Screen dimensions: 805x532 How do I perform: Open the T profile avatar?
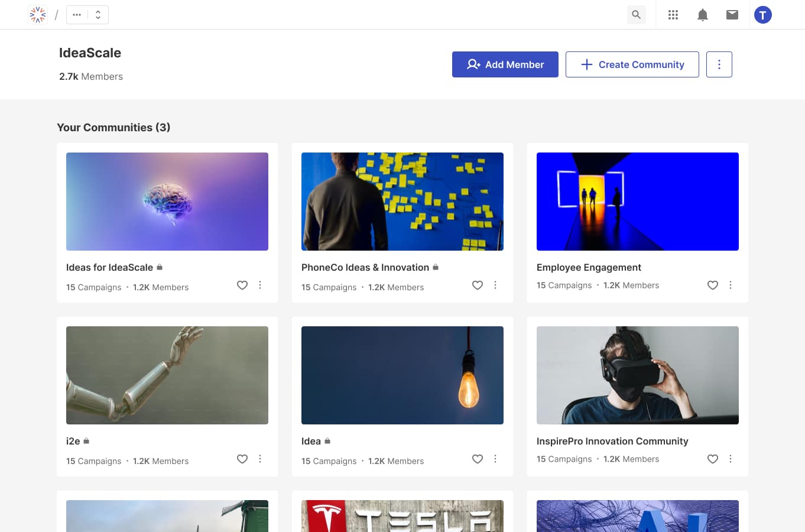tap(762, 15)
